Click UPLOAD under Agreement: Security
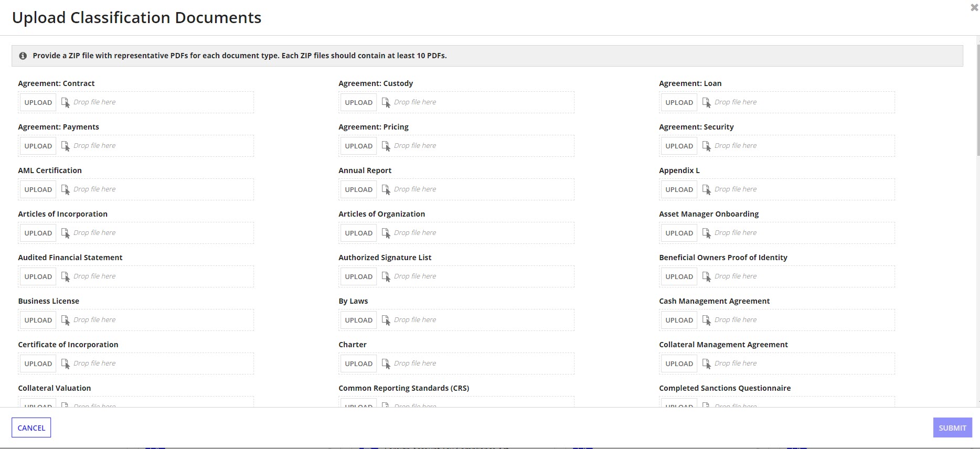 pos(679,146)
